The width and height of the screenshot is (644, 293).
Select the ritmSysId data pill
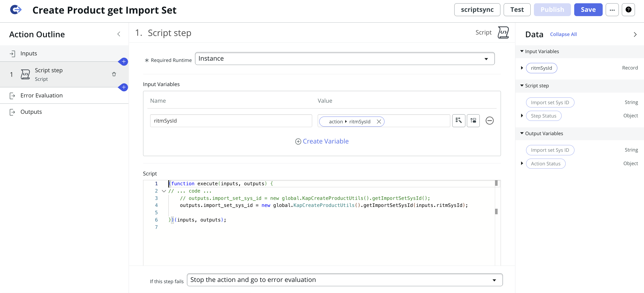541,68
